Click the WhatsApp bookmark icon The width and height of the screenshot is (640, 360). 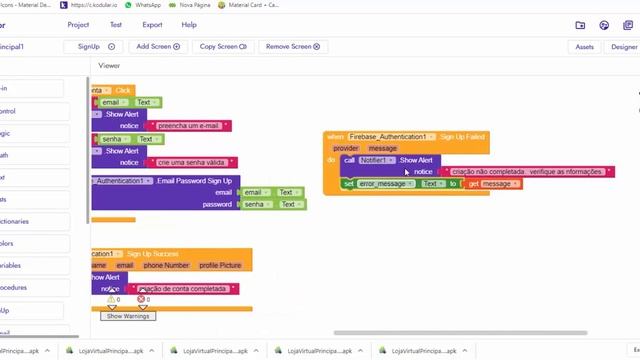click(x=128, y=5)
